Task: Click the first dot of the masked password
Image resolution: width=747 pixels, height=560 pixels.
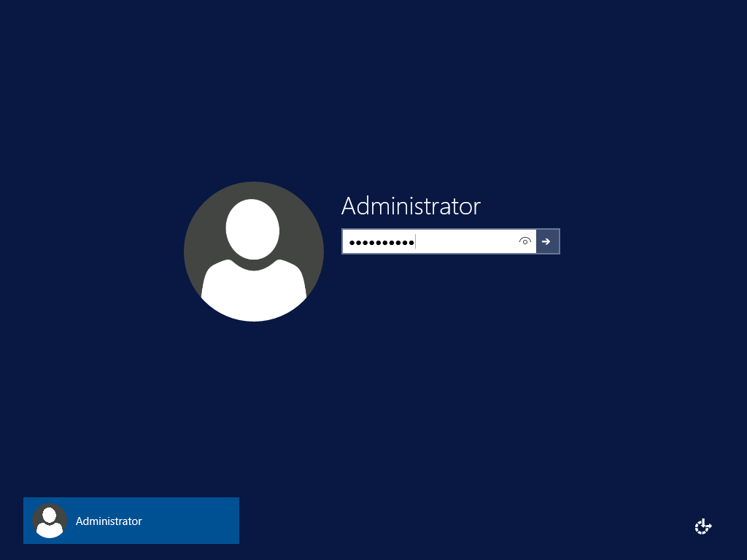Action: click(351, 242)
